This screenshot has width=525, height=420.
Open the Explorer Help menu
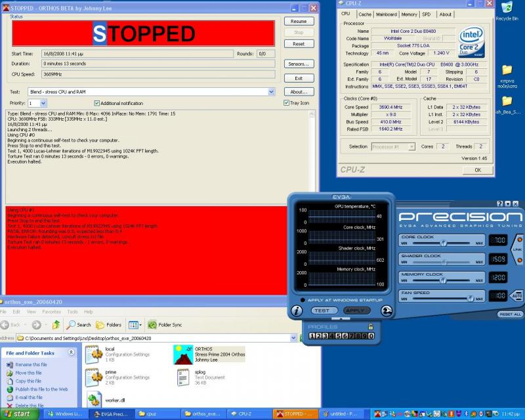coord(89,312)
